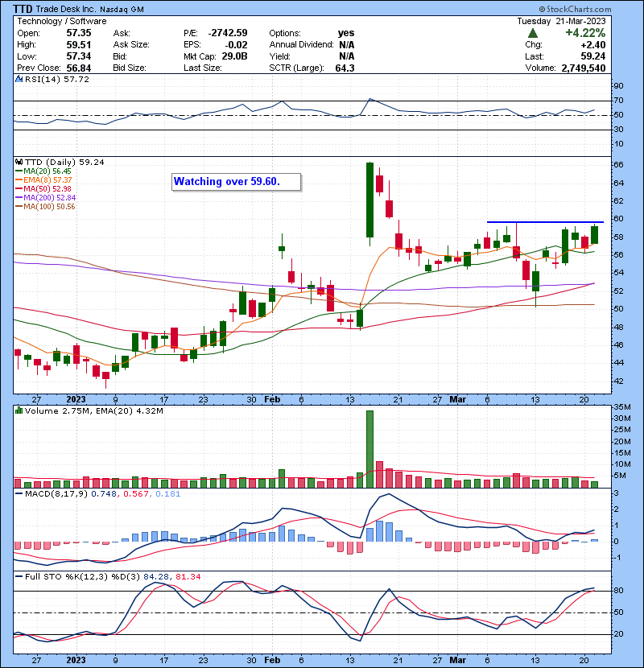Viewport: 644px width, 668px height.
Task: Click the Mkt Cap value 29.0B
Action: coord(234,56)
